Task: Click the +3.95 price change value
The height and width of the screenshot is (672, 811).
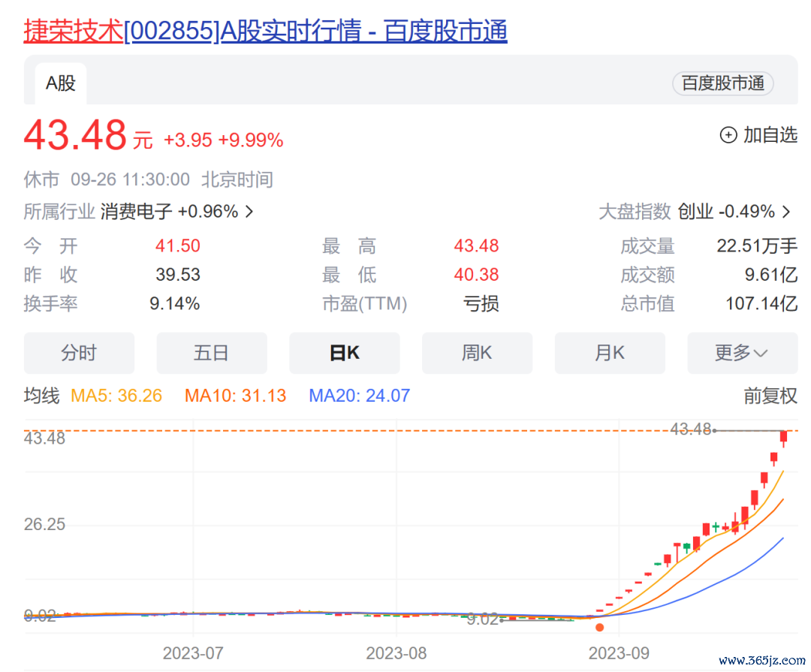Action: point(188,140)
